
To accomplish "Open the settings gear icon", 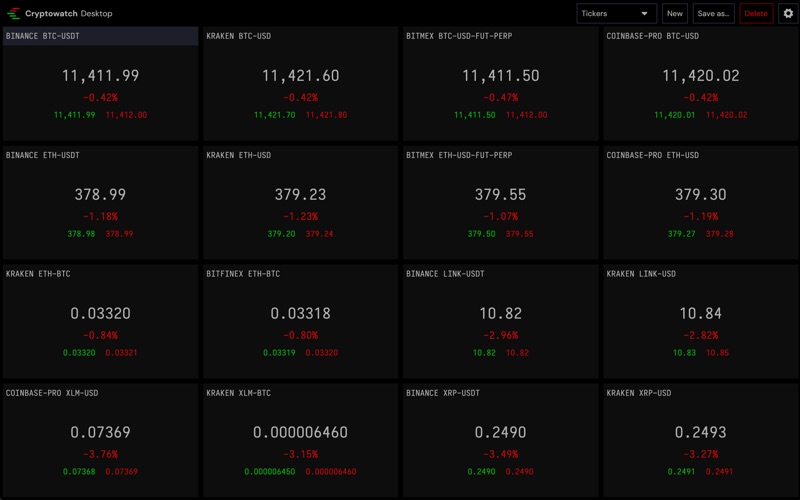I will click(x=788, y=14).
